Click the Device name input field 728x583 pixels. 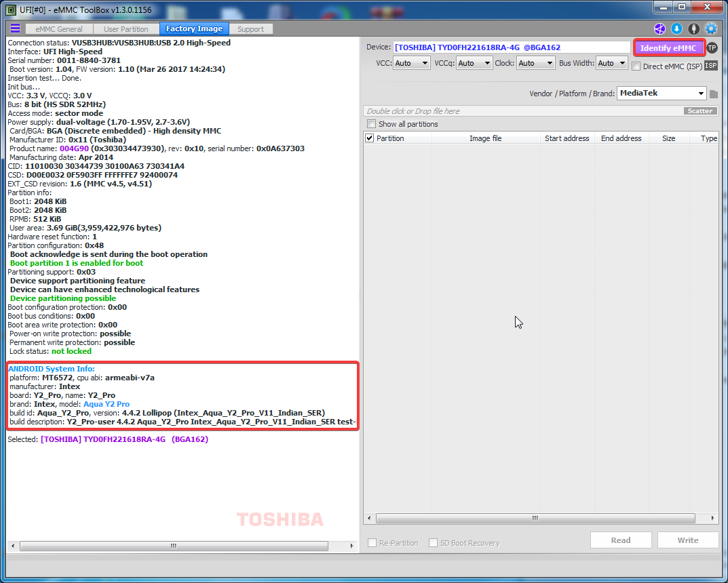click(x=512, y=47)
